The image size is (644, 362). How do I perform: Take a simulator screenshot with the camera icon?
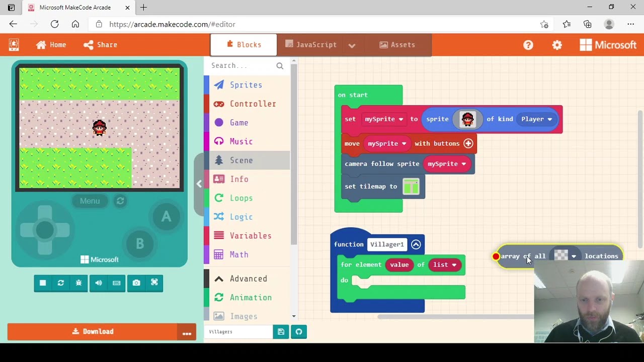click(136, 283)
